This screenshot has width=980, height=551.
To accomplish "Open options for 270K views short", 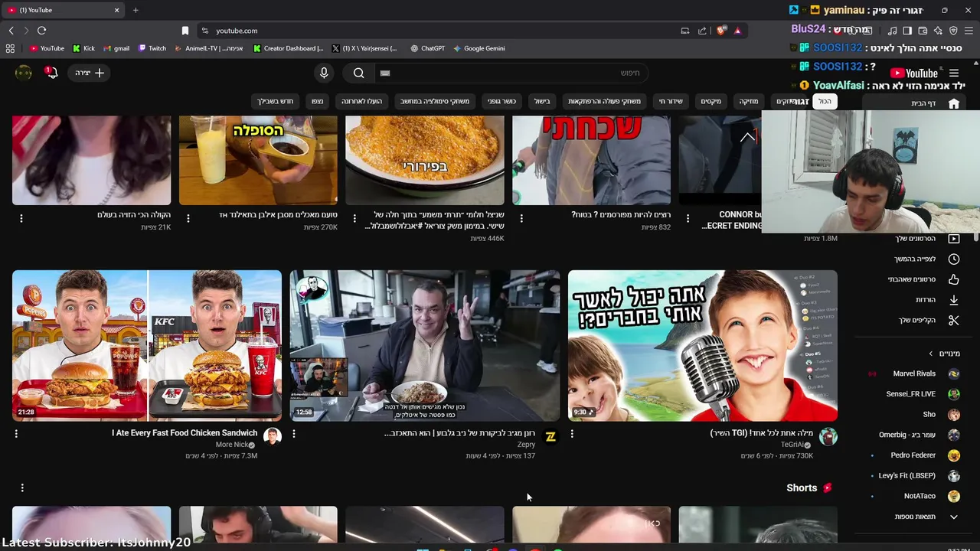I will click(x=188, y=218).
